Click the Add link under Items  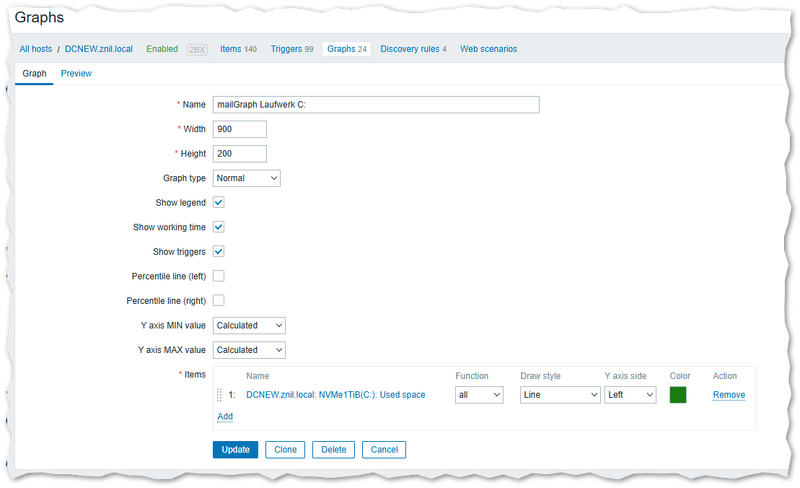(225, 416)
